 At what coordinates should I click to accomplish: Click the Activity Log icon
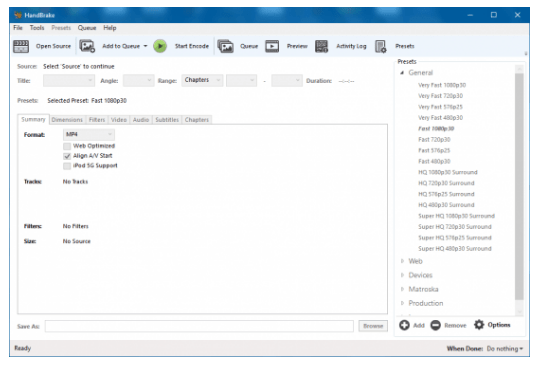[x=321, y=46]
